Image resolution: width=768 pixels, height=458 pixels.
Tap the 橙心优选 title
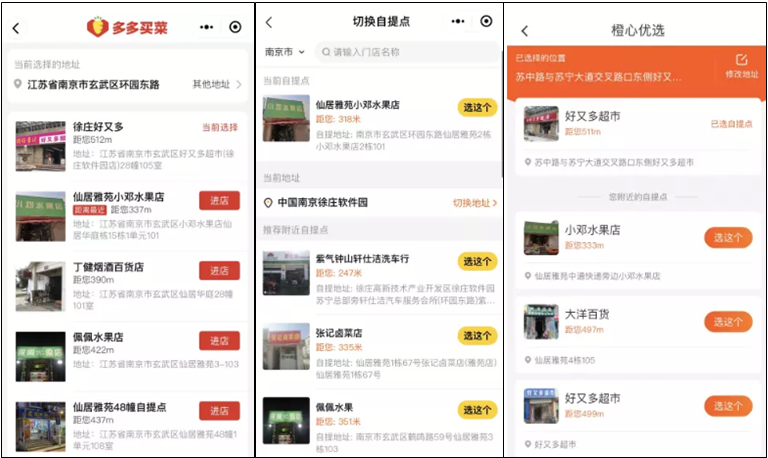(x=638, y=30)
